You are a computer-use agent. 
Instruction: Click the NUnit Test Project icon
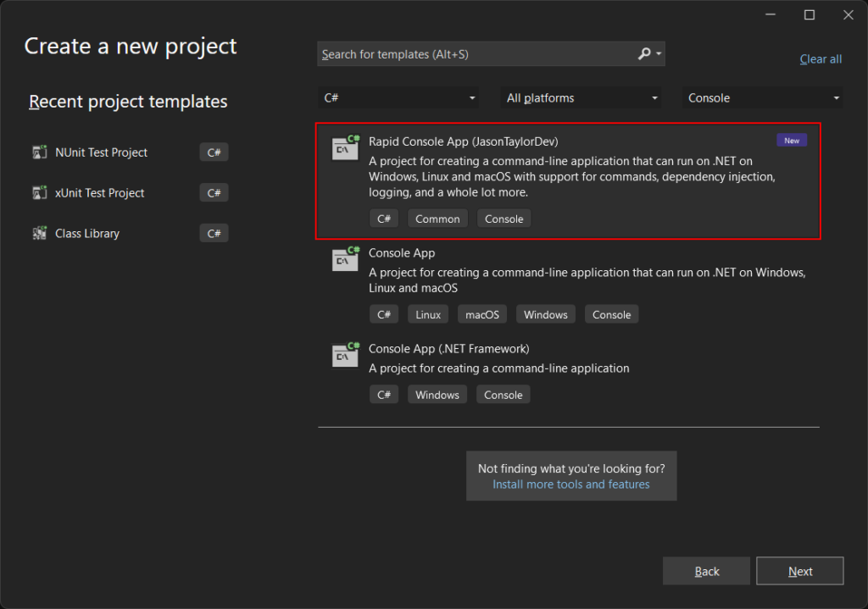(40, 152)
